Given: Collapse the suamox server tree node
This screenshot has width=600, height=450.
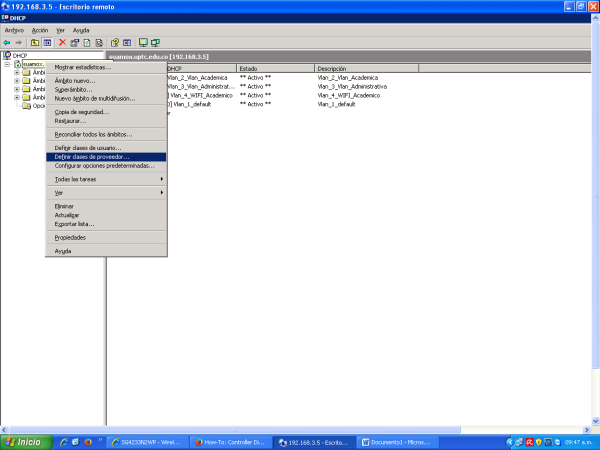Looking at the screenshot, I should (7, 64).
